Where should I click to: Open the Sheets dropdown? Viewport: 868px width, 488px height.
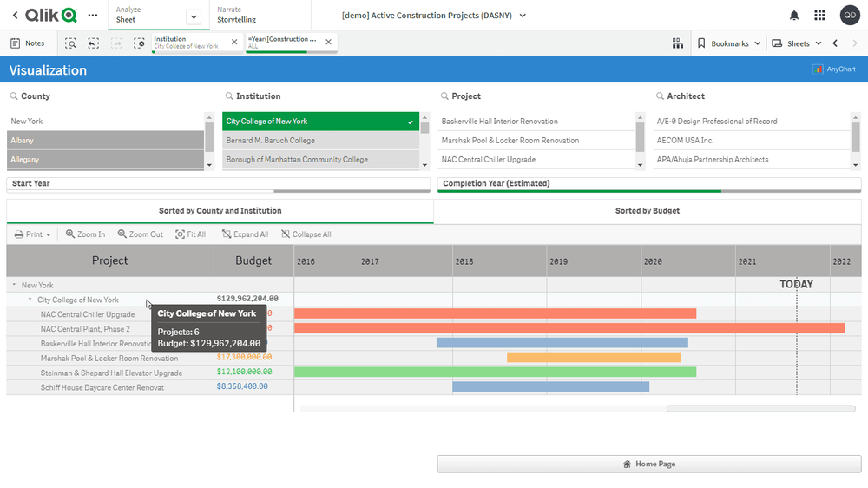796,43
